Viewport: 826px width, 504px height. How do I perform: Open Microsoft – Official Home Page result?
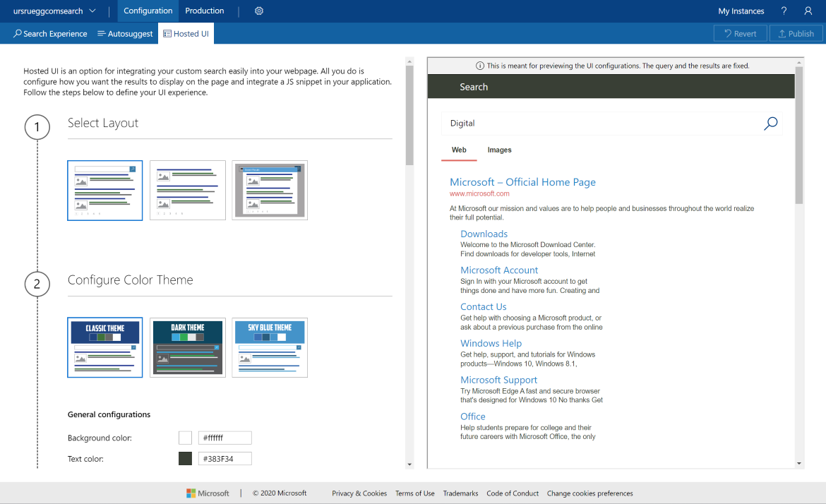[522, 182]
